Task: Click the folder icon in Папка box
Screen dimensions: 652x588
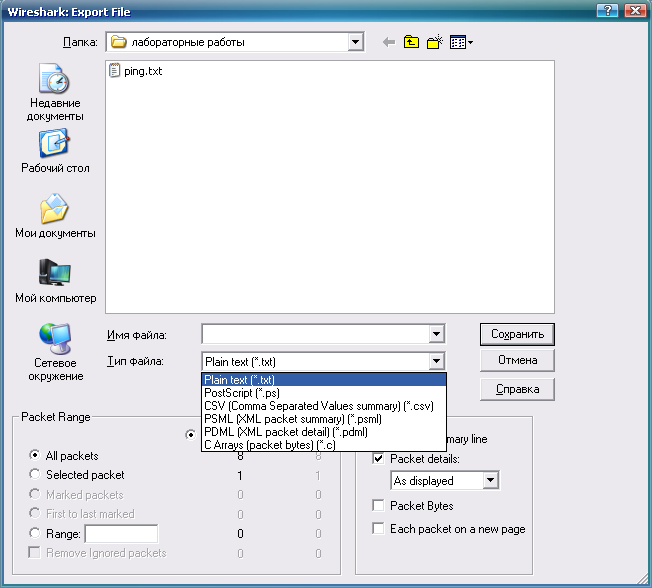Action: point(119,42)
